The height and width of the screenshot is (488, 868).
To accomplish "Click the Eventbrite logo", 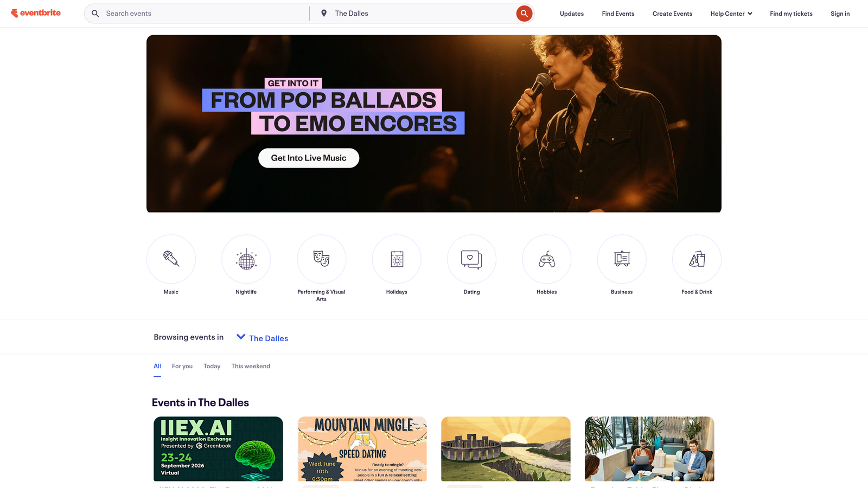I will click(36, 13).
